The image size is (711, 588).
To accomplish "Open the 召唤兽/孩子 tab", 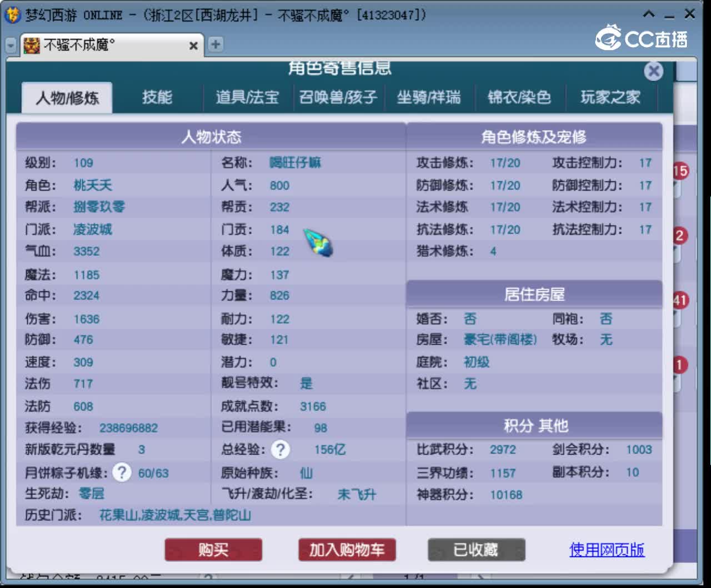I will tap(338, 97).
